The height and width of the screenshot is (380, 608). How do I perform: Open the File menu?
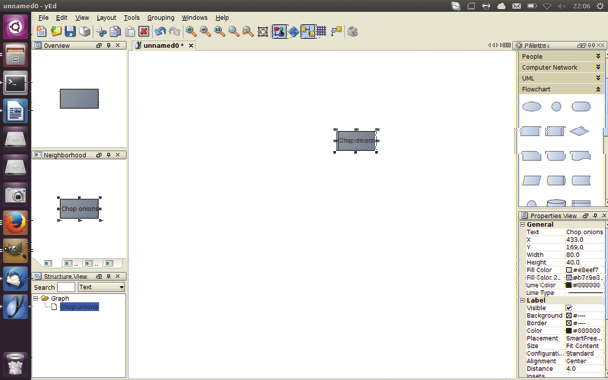tap(43, 17)
